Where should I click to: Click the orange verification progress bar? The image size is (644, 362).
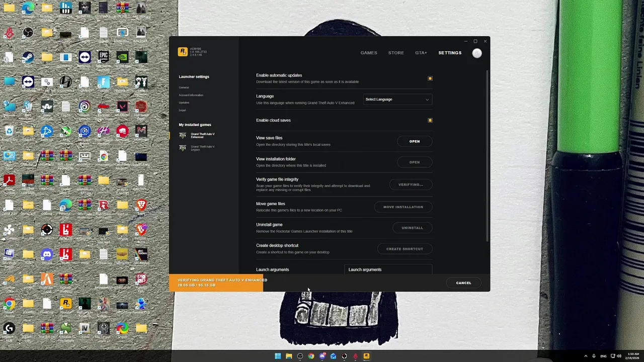[x=216, y=283]
